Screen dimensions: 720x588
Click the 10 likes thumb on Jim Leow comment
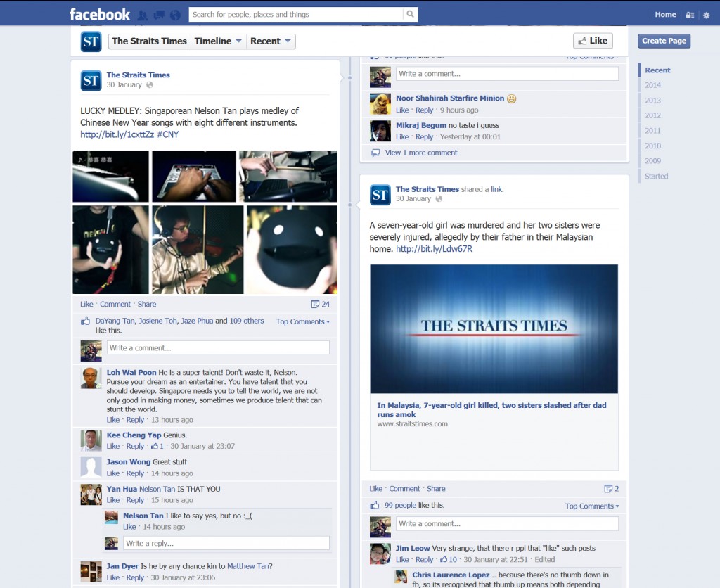[x=444, y=560]
